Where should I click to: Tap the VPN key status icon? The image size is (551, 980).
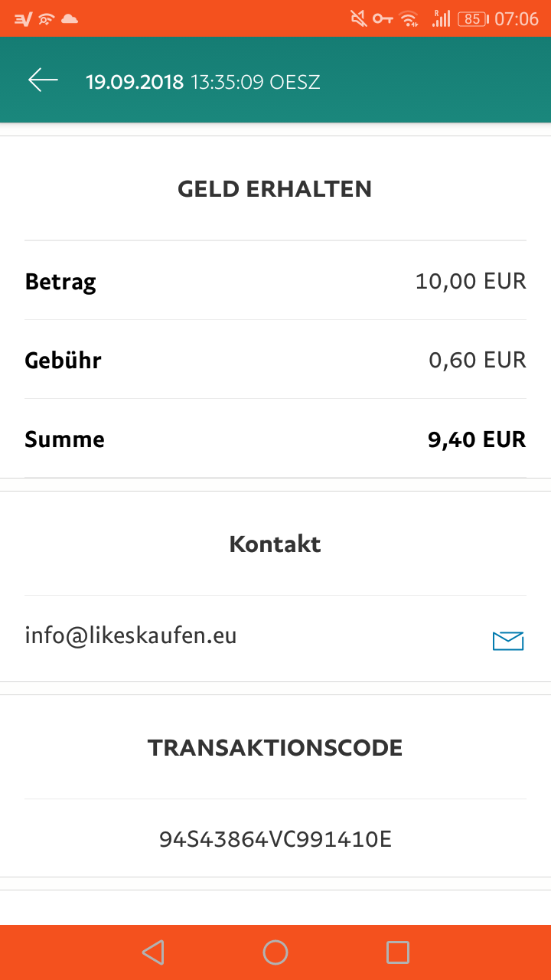coord(383,18)
